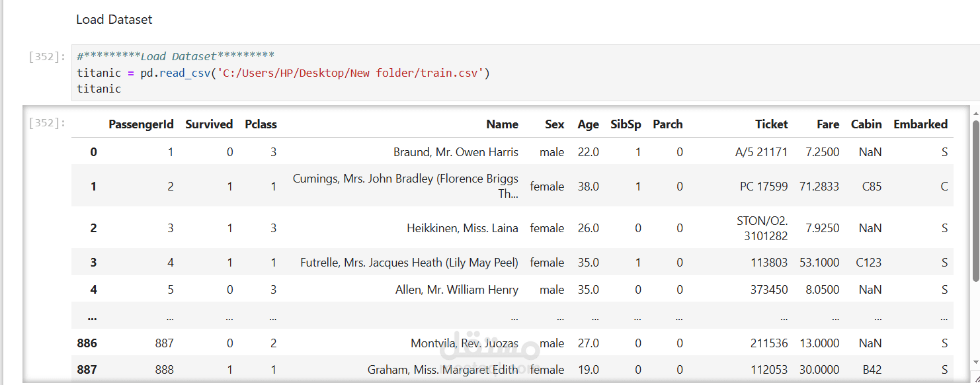Click the cabin value C123
The height and width of the screenshot is (385, 980).
click(x=868, y=263)
